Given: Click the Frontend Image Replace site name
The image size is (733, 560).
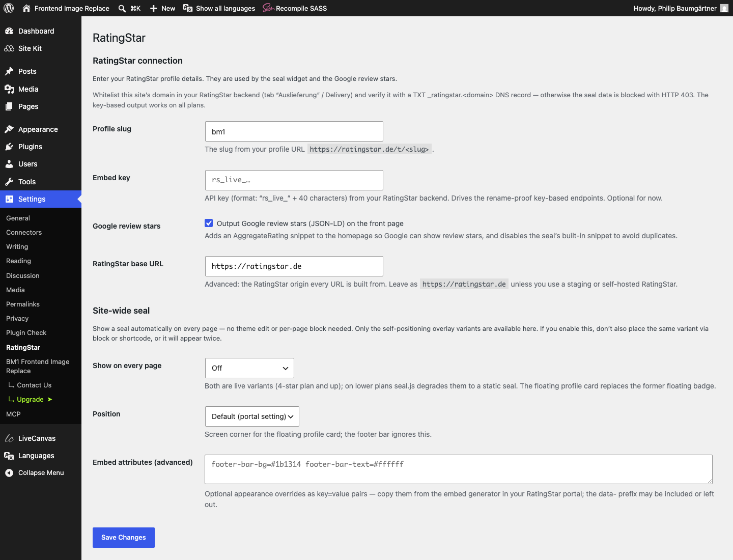Looking at the screenshot, I should coord(72,8).
